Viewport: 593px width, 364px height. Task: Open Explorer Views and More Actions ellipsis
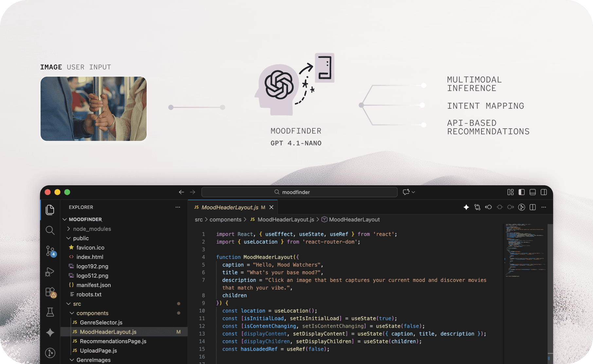[178, 207]
